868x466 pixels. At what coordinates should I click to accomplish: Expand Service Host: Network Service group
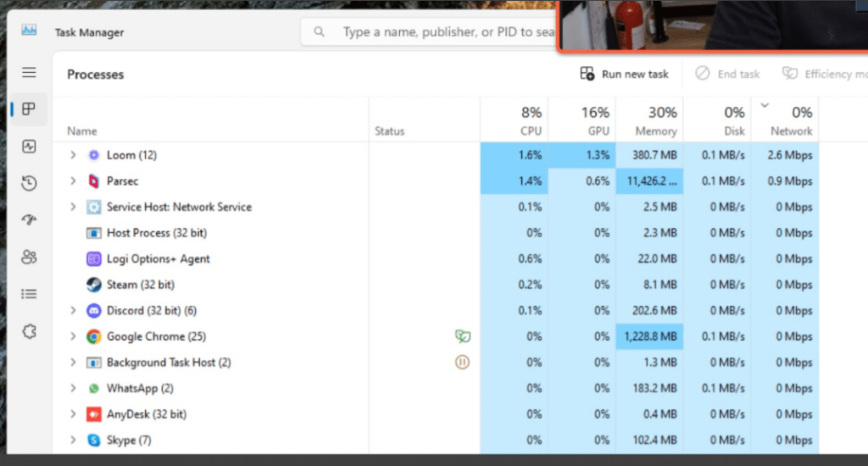(x=73, y=207)
